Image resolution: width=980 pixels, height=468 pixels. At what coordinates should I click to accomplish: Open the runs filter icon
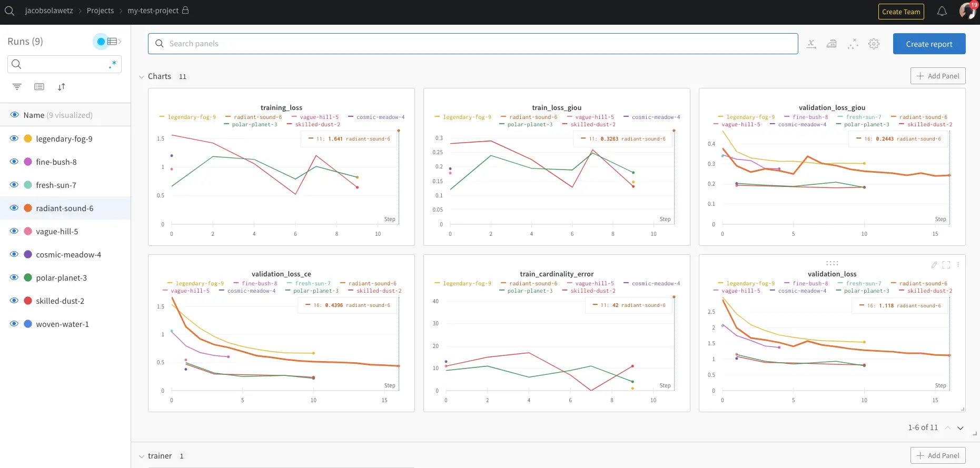click(17, 87)
